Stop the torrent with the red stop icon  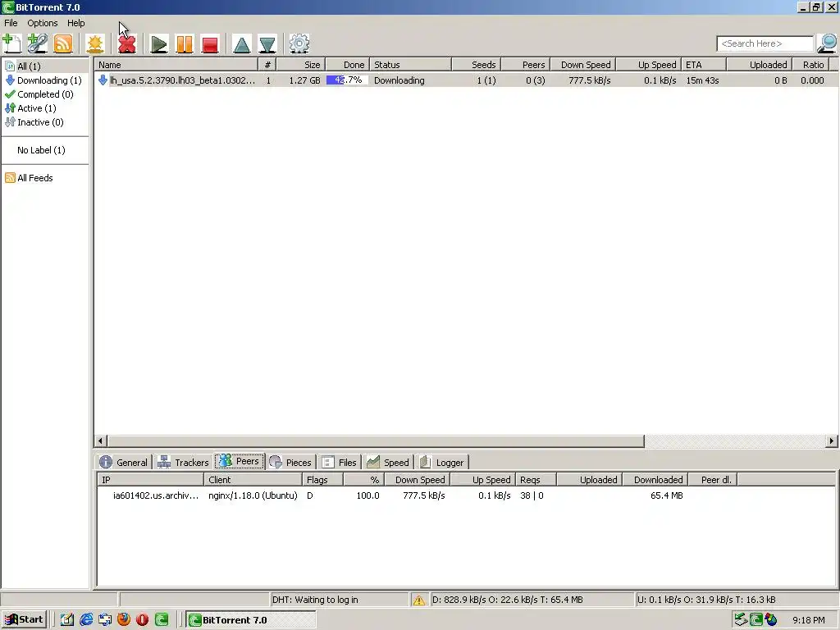(x=210, y=43)
